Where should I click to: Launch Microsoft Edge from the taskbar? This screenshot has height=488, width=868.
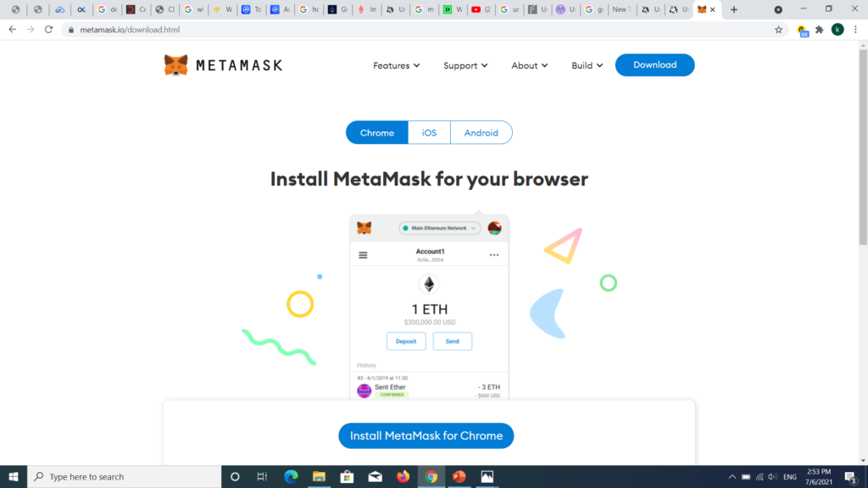tap(291, 476)
